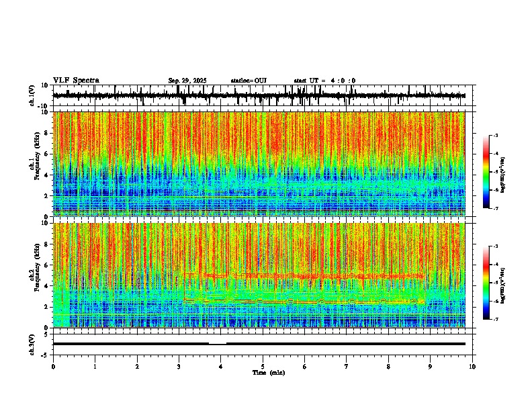Click the ch.2 spectrogram color scale bar
532x411 pixels.
point(486,283)
